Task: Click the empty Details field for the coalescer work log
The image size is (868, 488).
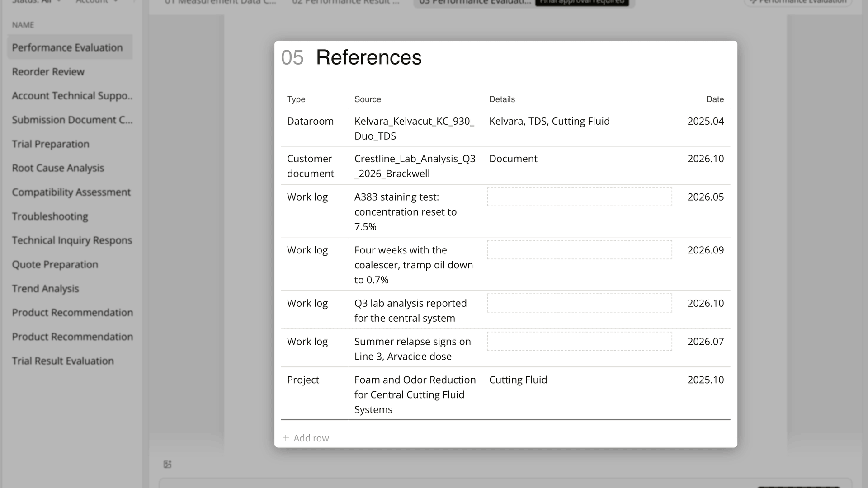Action: pyautogui.click(x=580, y=250)
